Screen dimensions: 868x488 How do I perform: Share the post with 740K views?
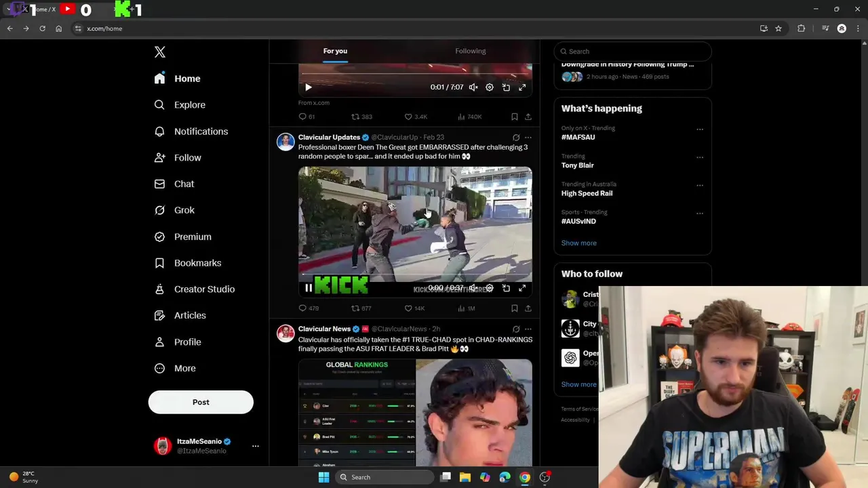point(528,117)
